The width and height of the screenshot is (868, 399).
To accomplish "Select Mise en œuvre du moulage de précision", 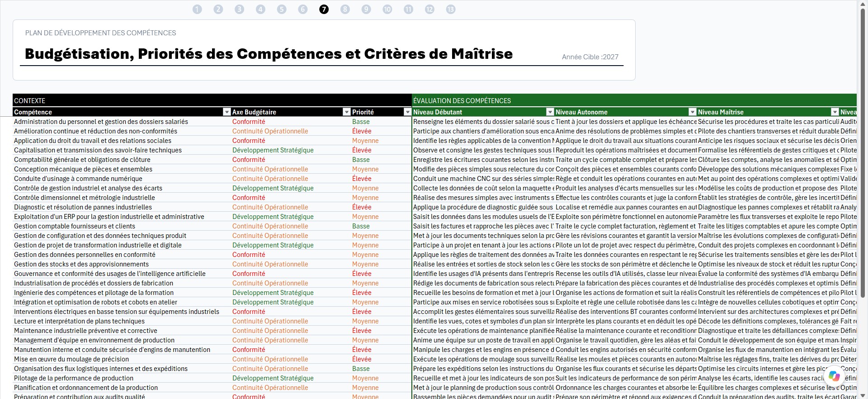I will pyautogui.click(x=122, y=359).
